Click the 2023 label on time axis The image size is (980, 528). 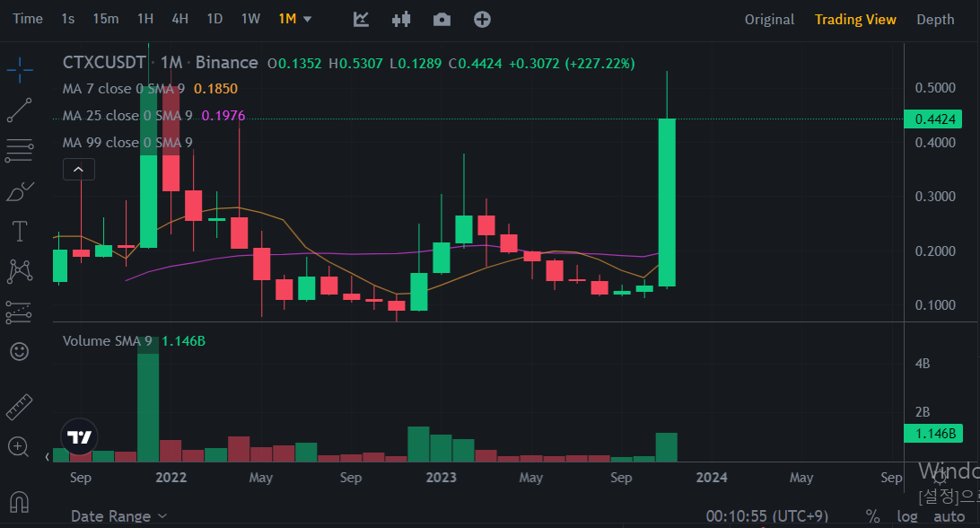pyautogui.click(x=441, y=478)
